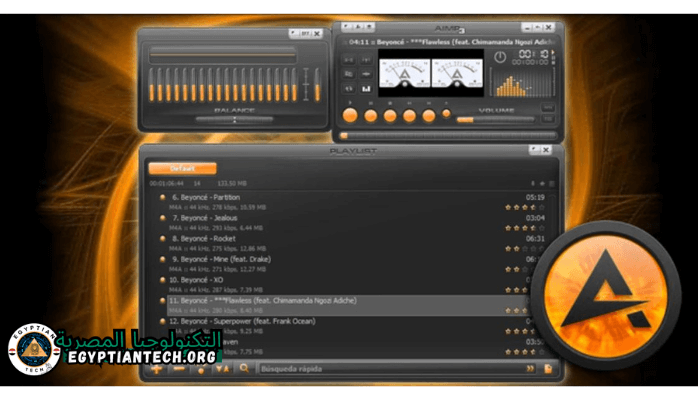Click the track seek bar below the playback buttons
Image resolution: width=698 pixels, height=400 pixels.
pos(449,135)
